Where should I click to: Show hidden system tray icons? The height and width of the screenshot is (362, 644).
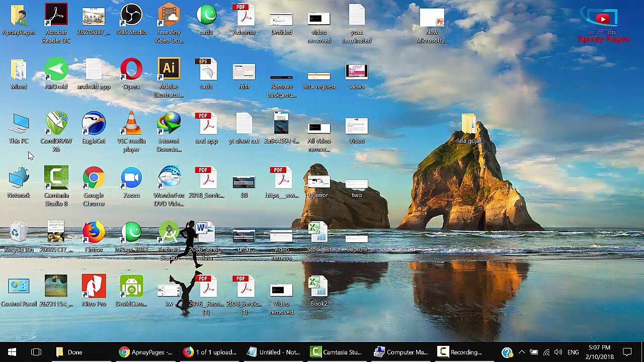[x=521, y=352]
